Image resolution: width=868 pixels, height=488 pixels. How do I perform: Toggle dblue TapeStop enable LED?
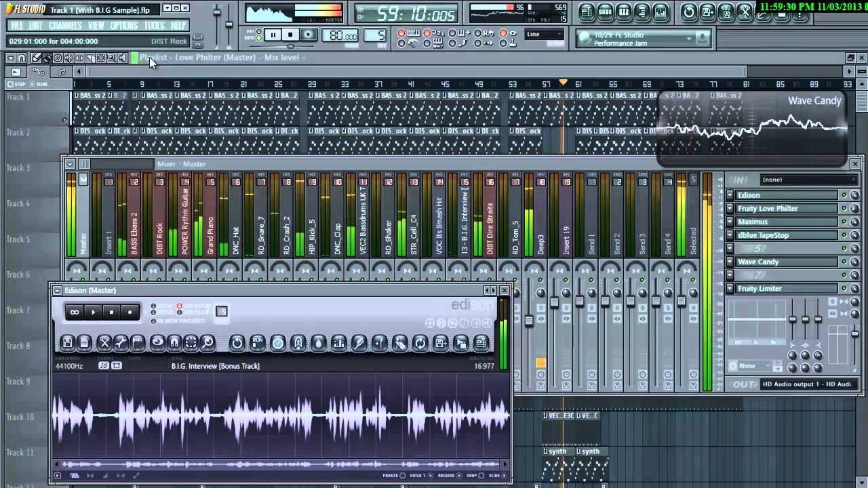(844, 235)
